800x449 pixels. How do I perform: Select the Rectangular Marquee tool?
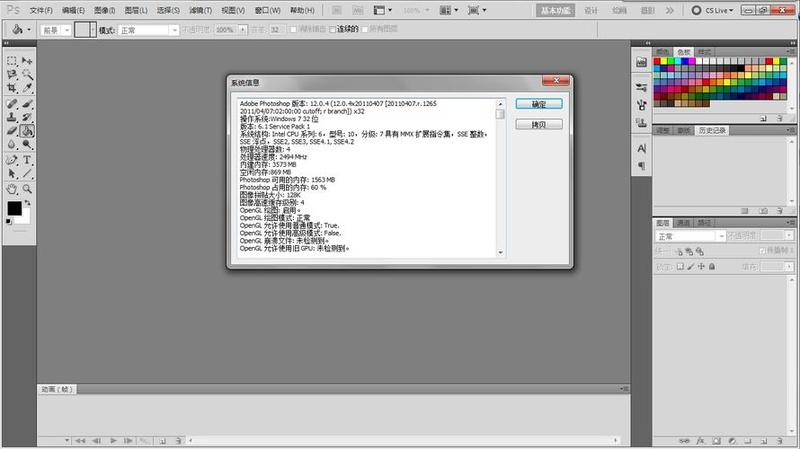[12, 61]
